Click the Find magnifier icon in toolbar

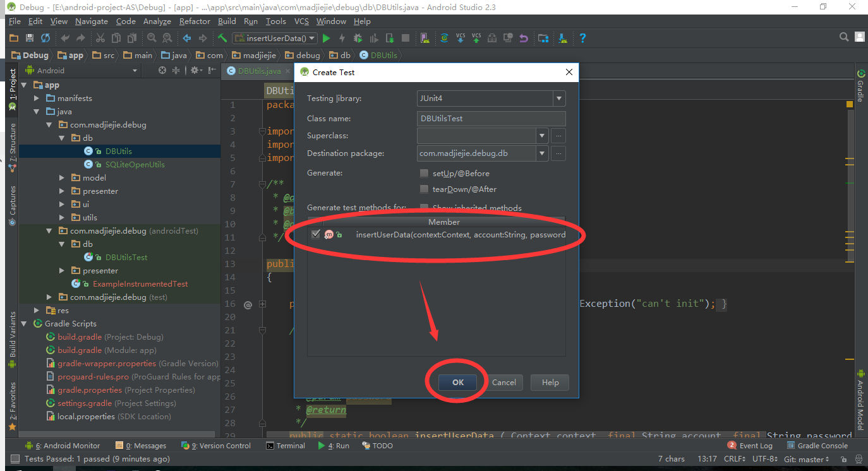pyautogui.click(x=151, y=38)
